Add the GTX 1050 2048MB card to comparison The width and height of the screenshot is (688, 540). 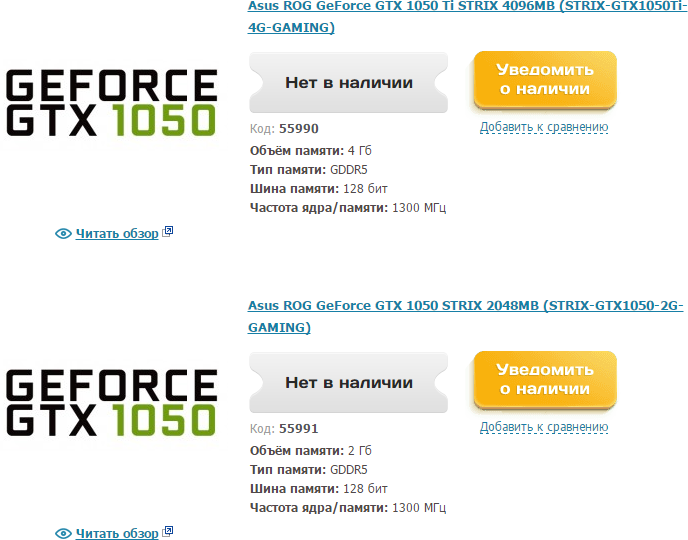[x=544, y=427]
